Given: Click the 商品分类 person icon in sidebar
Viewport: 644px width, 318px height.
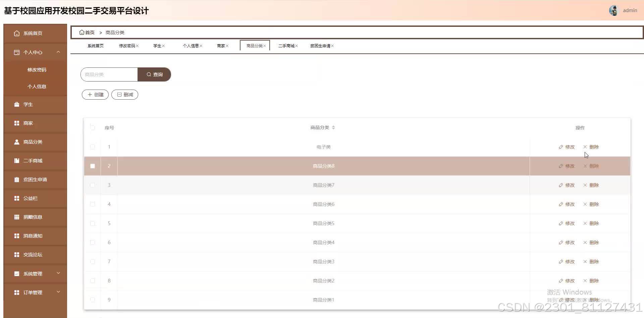Looking at the screenshot, I should [17, 142].
